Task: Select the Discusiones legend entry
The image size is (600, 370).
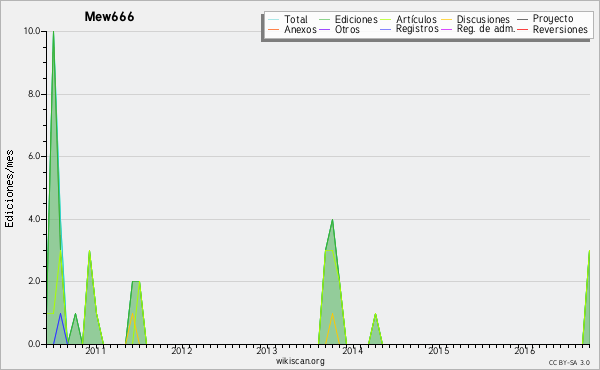Action: 476,19
